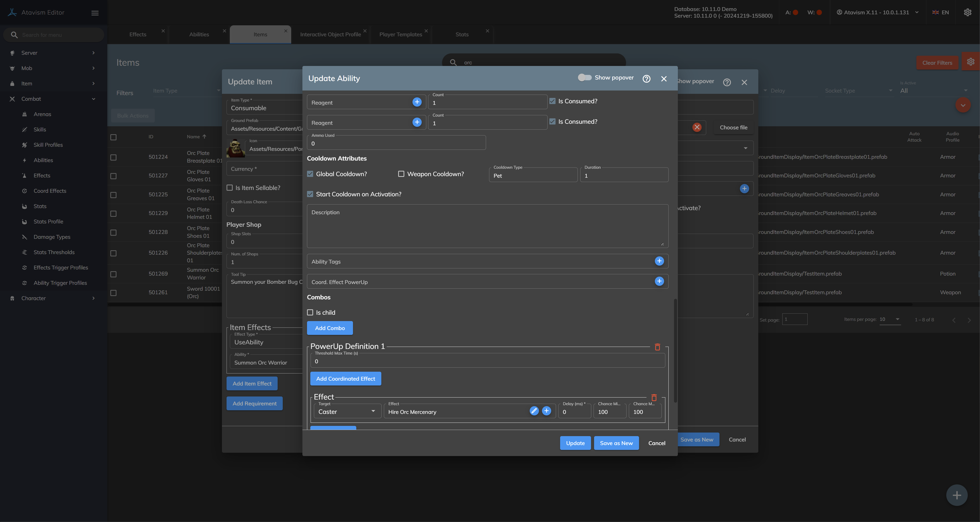Check the Is child checkbox under Combos
The height and width of the screenshot is (522, 980).
pyautogui.click(x=310, y=313)
